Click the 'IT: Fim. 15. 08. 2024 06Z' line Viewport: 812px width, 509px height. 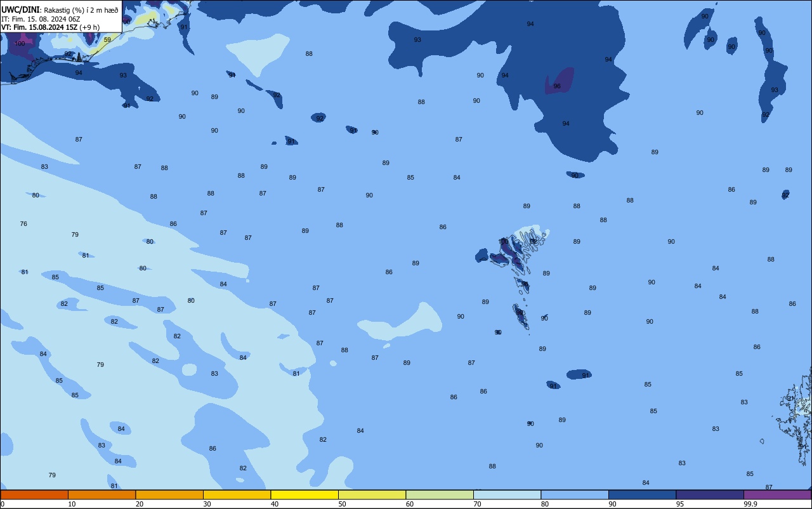pyautogui.click(x=41, y=19)
